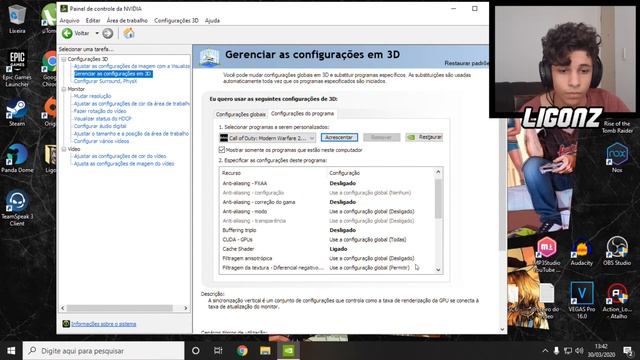Image resolution: width=640 pixels, height=360 pixels.
Task: Open the VEGAS Pro 16.0 desktop icon
Action: [x=581, y=300]
